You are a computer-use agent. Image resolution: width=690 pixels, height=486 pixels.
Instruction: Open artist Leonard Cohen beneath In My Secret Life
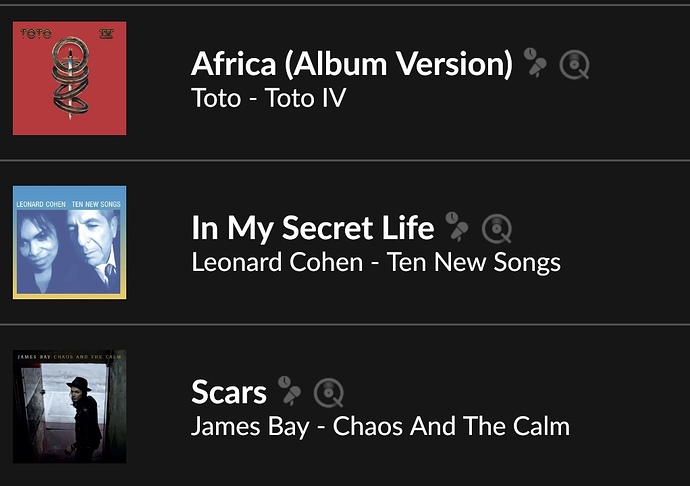(277, 262)
